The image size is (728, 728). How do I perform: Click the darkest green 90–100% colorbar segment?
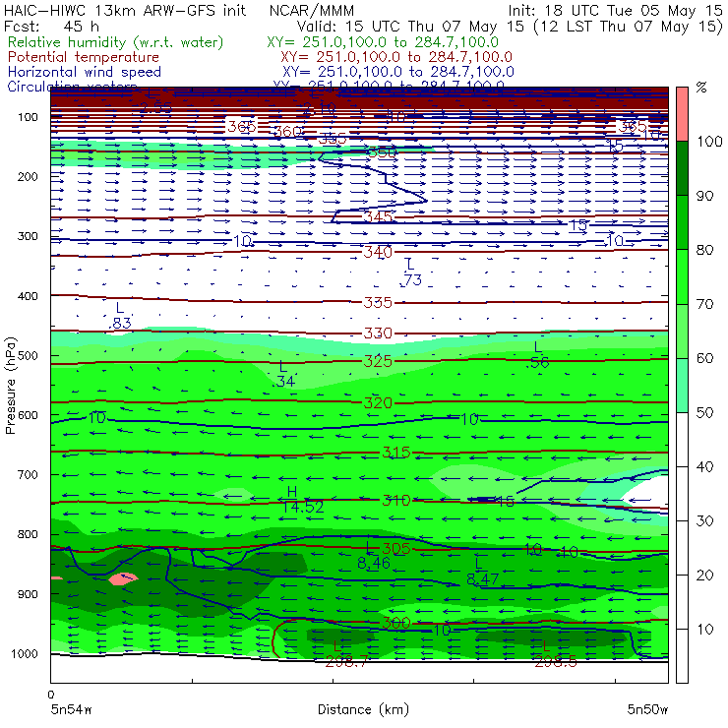click(682, 168)
